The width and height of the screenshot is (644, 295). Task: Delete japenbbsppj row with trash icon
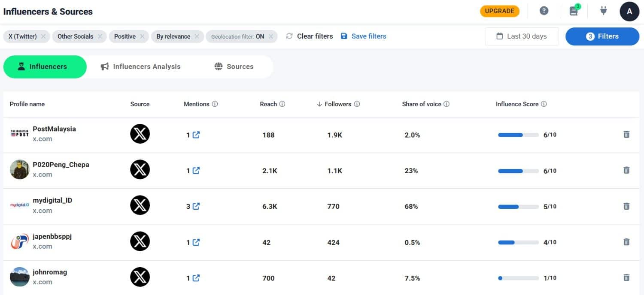[626, 242]
